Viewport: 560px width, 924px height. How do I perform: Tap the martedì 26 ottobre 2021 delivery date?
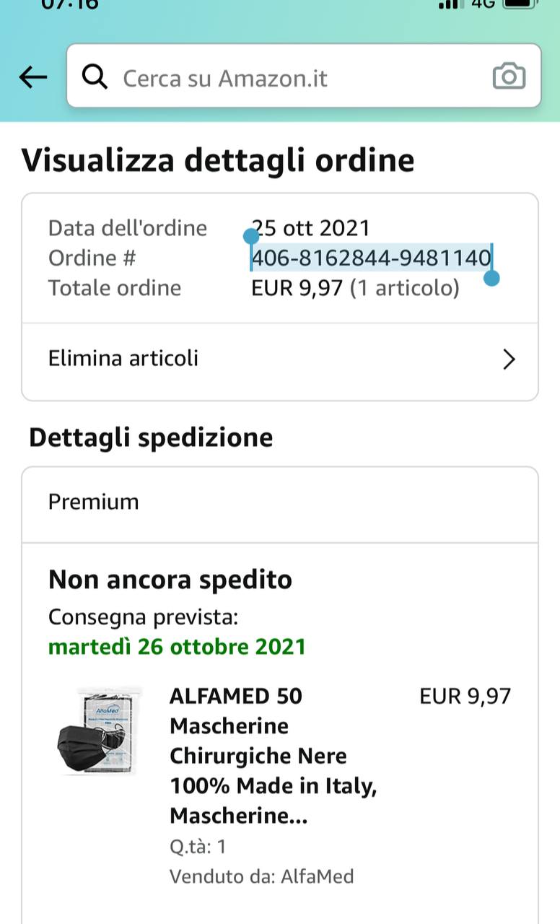(x=177, y=646)
